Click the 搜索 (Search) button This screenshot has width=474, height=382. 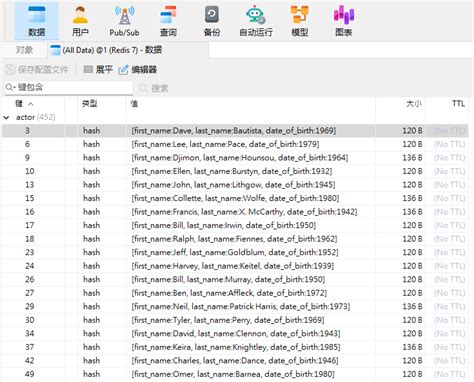coord(154,88)
